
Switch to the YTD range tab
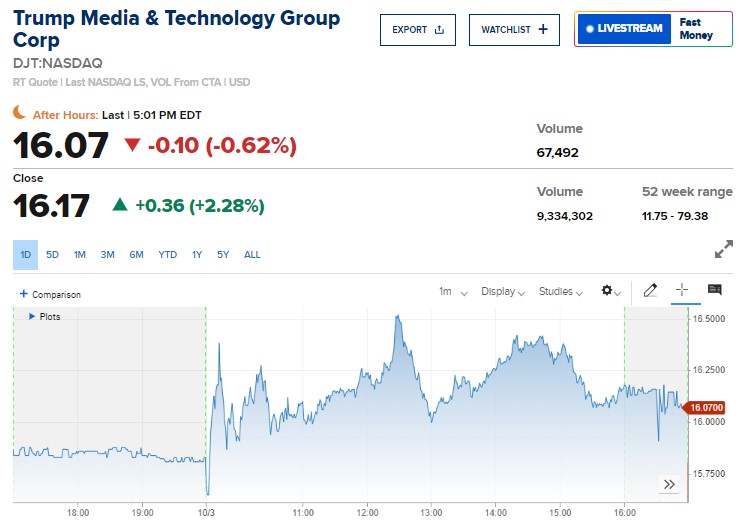(x=167, y=255)
